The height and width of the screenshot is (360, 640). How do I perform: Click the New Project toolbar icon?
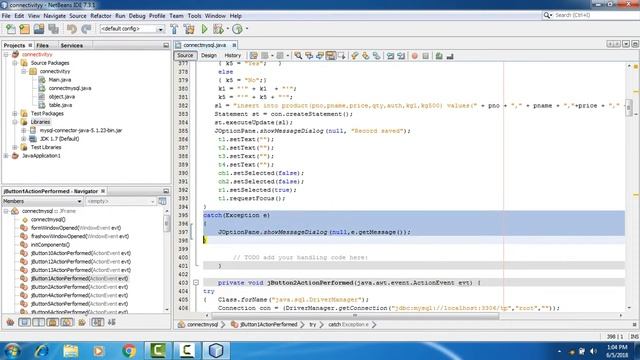24,29
